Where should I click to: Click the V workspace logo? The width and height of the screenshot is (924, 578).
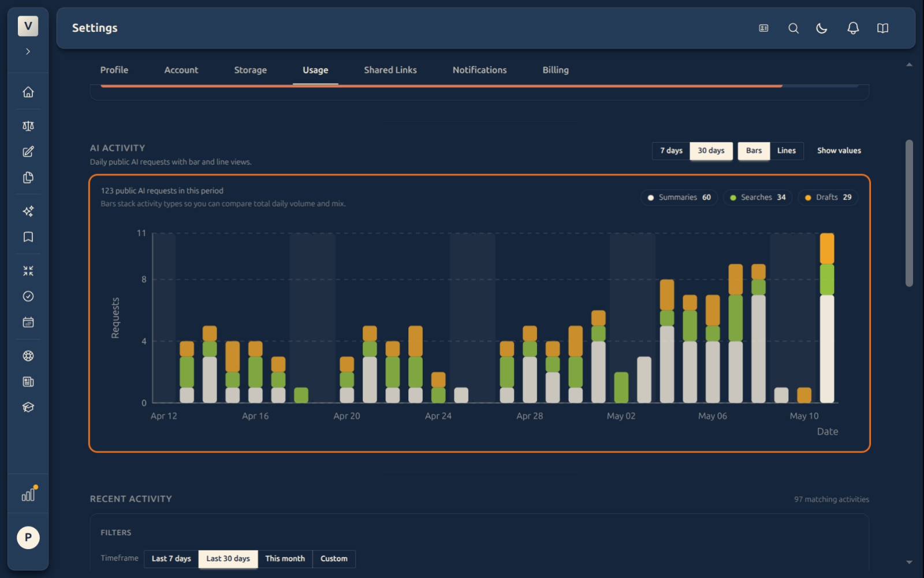pyautogui.click(x=28, y=26)
